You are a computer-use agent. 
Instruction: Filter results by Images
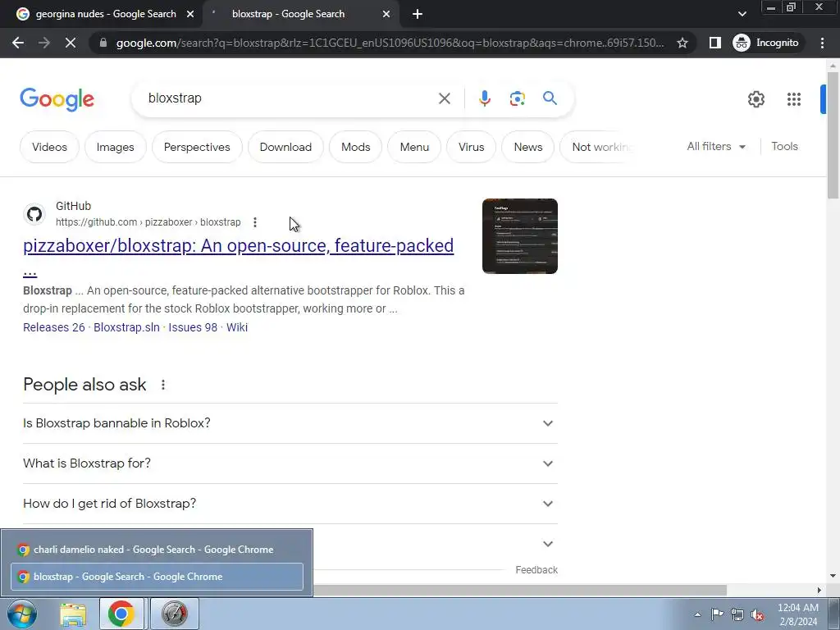click(x=115, y=147)
